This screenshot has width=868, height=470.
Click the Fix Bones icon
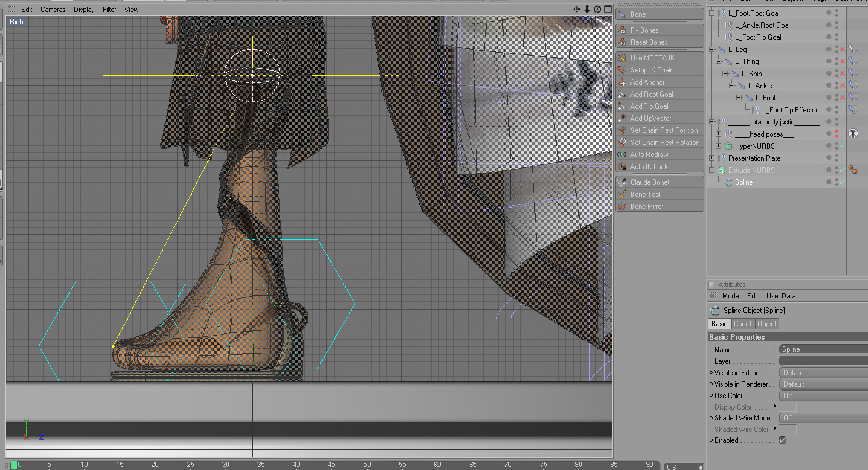621,30
